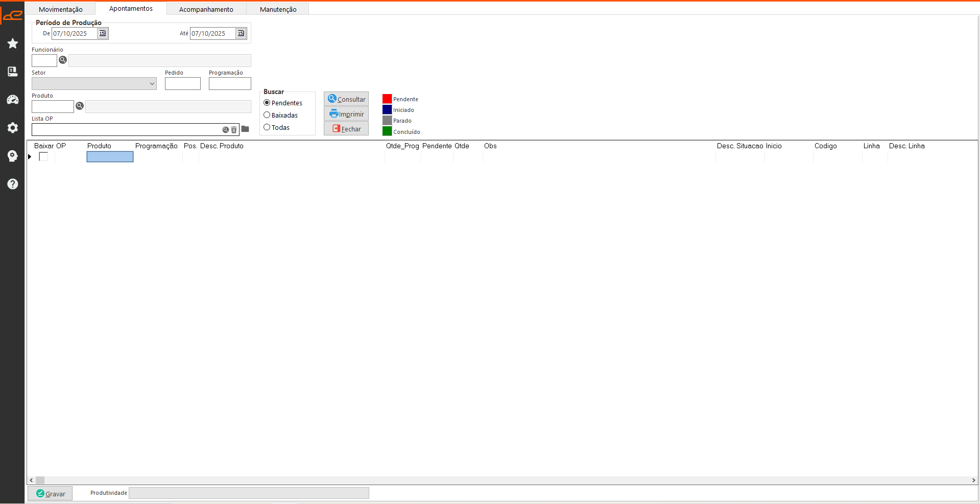Click the Funcionário search magnifier icon
This screenshot has height=504, width=980.
[63, 60]
